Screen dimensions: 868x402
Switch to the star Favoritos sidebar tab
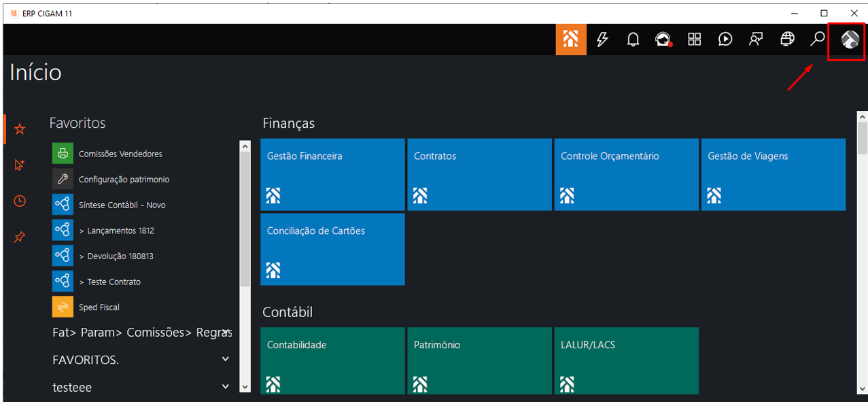[20, 129]
